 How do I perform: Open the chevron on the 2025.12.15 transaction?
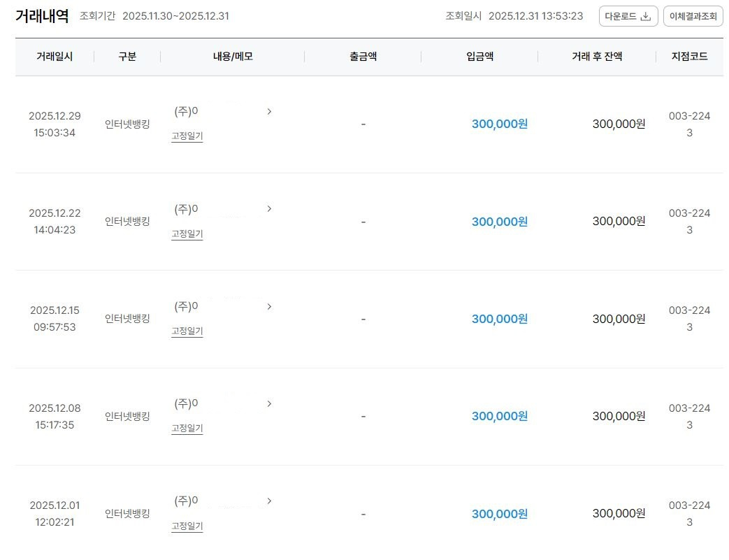pyautogui.click(x=269, y=306)
